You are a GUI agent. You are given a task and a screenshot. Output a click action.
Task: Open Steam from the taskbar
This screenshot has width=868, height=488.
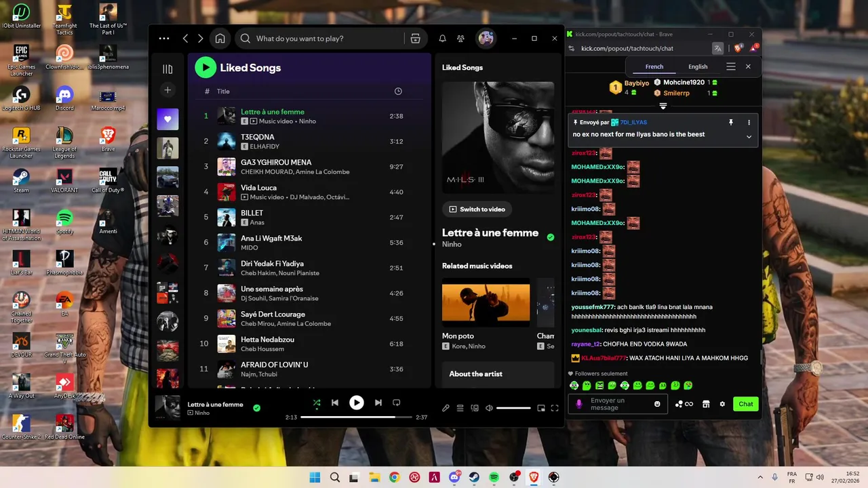pos(474,477)
